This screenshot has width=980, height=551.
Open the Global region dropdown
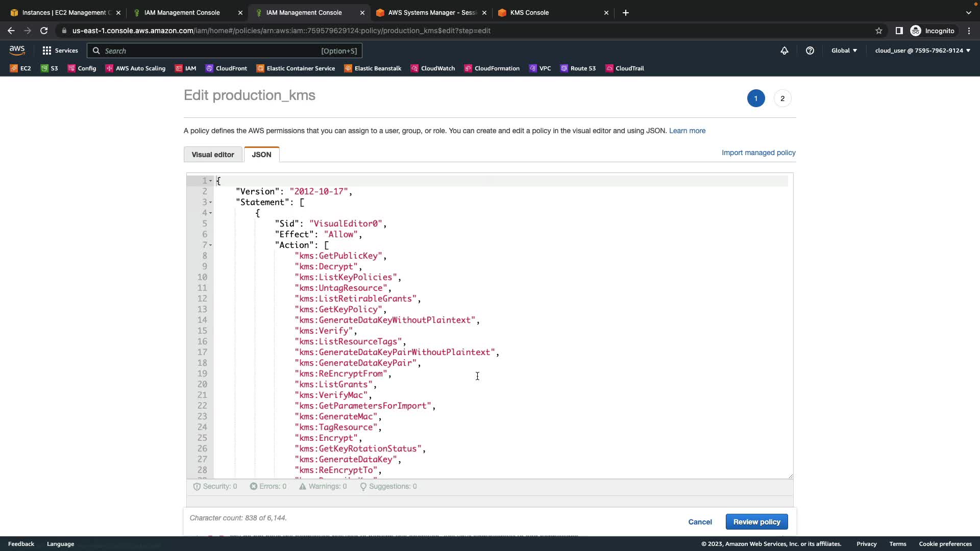pyautogui.click(x=844, y=51)
